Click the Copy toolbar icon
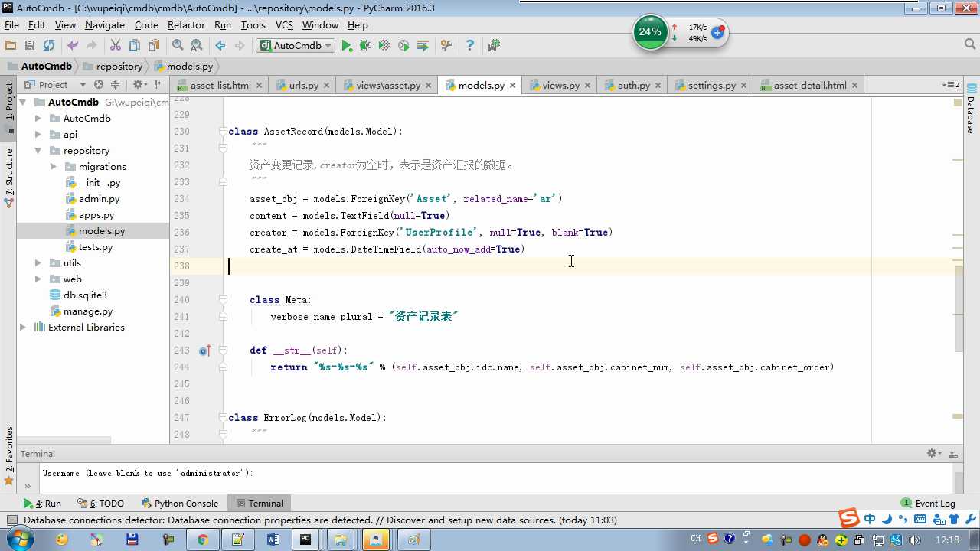 click(x=135, y=46)
